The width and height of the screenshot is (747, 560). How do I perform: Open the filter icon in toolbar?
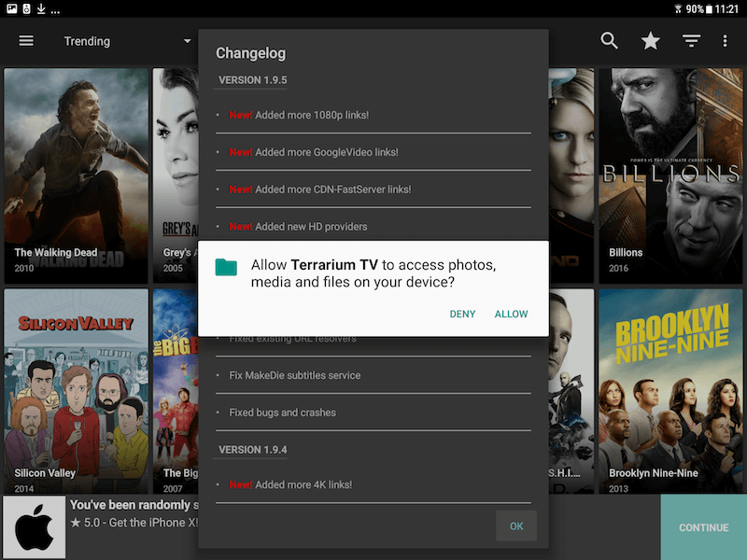pyautogui.click(x=691, y=41)
